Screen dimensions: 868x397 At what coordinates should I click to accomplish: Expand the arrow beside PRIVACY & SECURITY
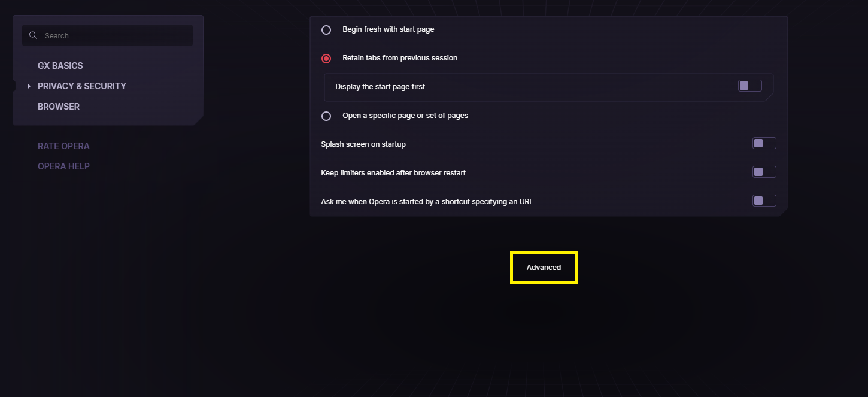tap(29, 86)
